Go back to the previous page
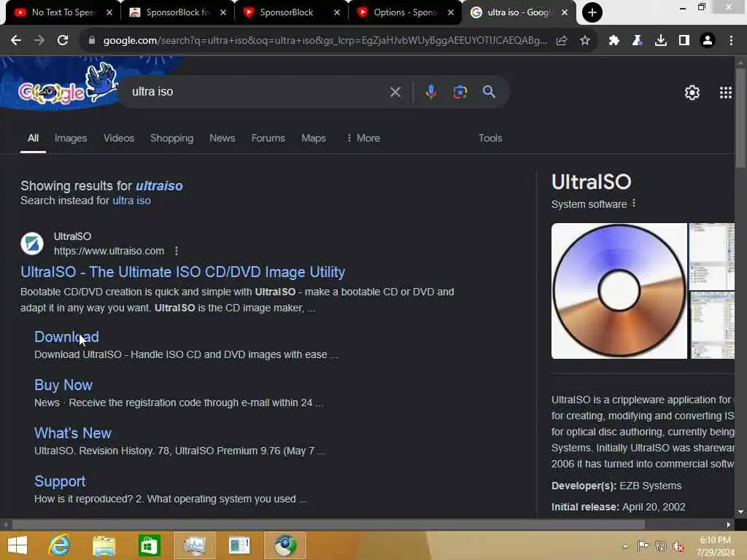Screen dimensions: 747x560 [16, 41]
